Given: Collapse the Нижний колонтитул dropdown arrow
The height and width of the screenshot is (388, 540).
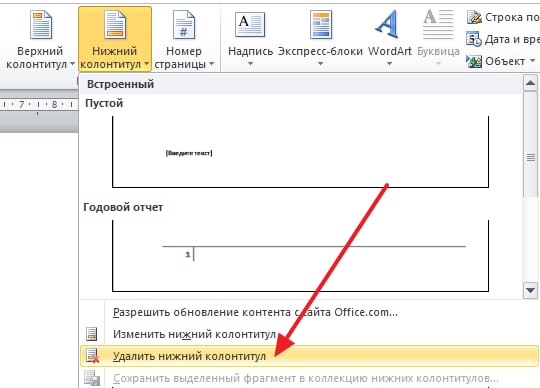Looking at the screenshot, I should (147, 64).
